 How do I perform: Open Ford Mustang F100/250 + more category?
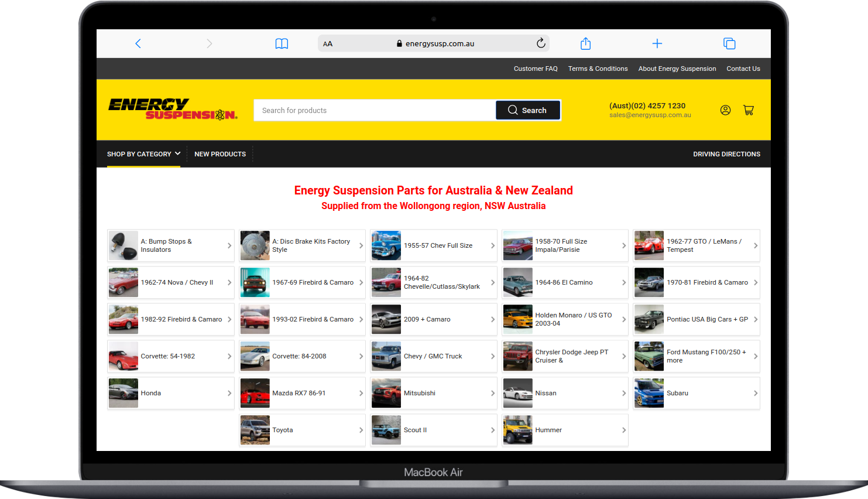click(x=697, y=356)
